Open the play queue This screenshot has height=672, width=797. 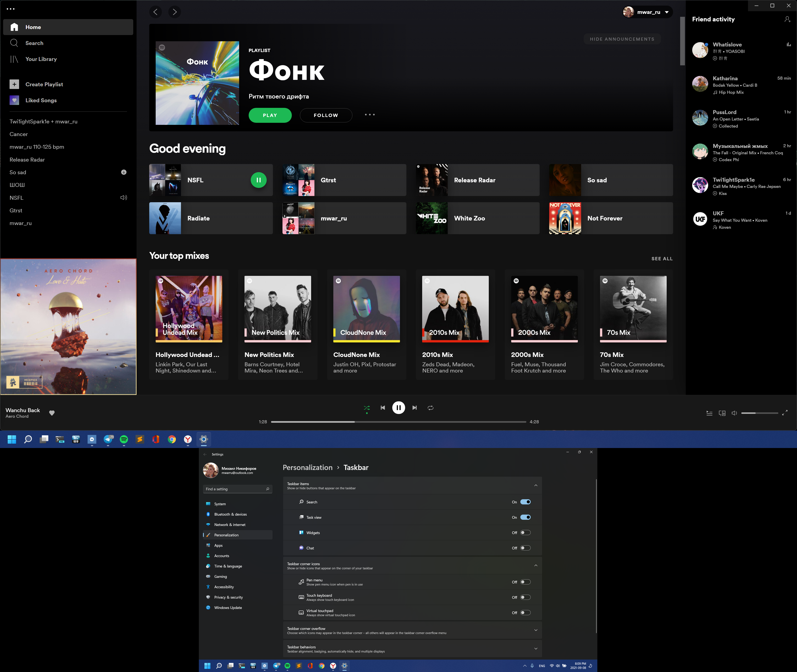pyautogui.click(x=709, y=413)
